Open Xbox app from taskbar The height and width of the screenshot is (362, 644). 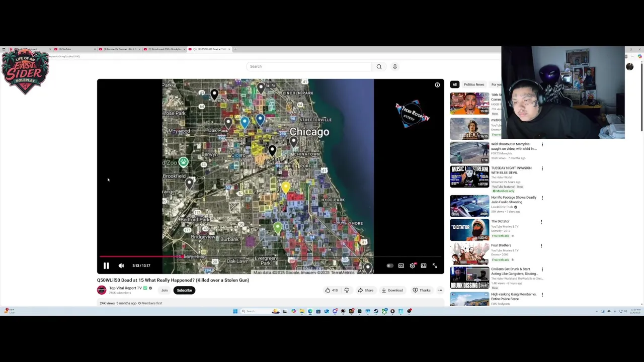tap(384, 311)
